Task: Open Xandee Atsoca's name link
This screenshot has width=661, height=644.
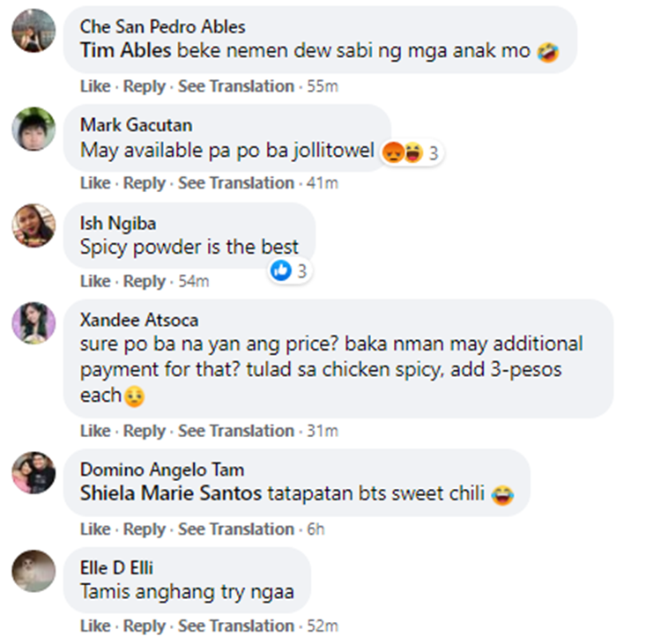Action: tap(139, 320)
